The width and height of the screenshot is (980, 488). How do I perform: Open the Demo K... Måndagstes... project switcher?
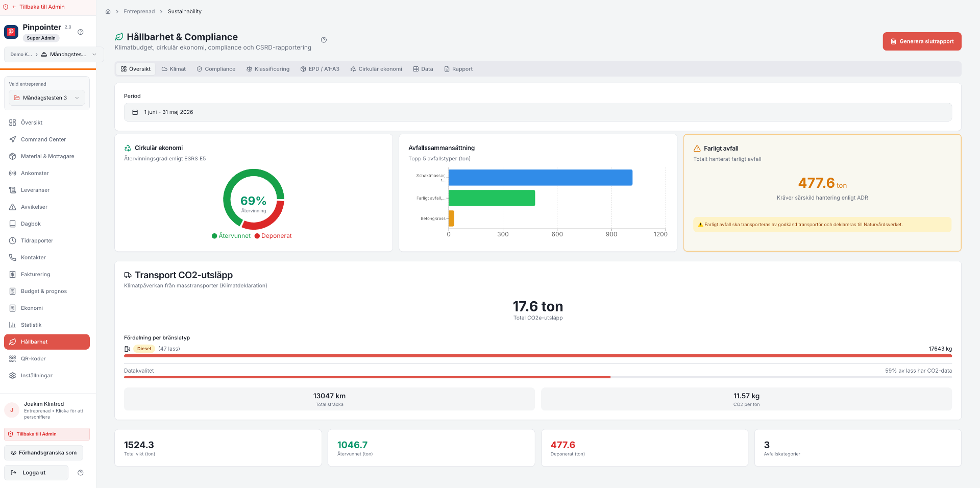click(x=54, y=54)
